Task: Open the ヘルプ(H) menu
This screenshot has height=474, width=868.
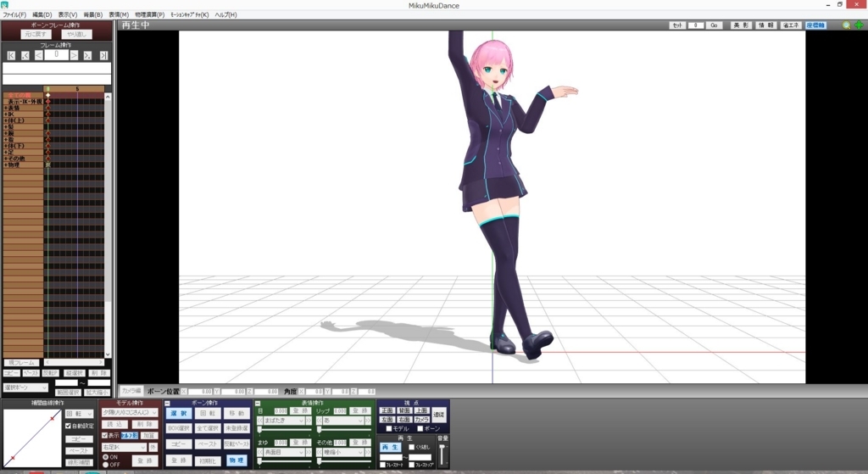Action: [x=225, y=15]
